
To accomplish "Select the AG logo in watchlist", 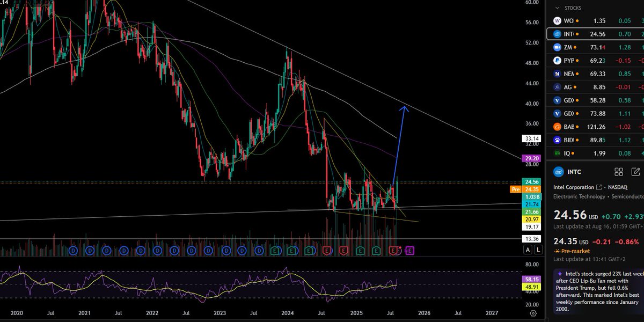I will pos(557,87).
